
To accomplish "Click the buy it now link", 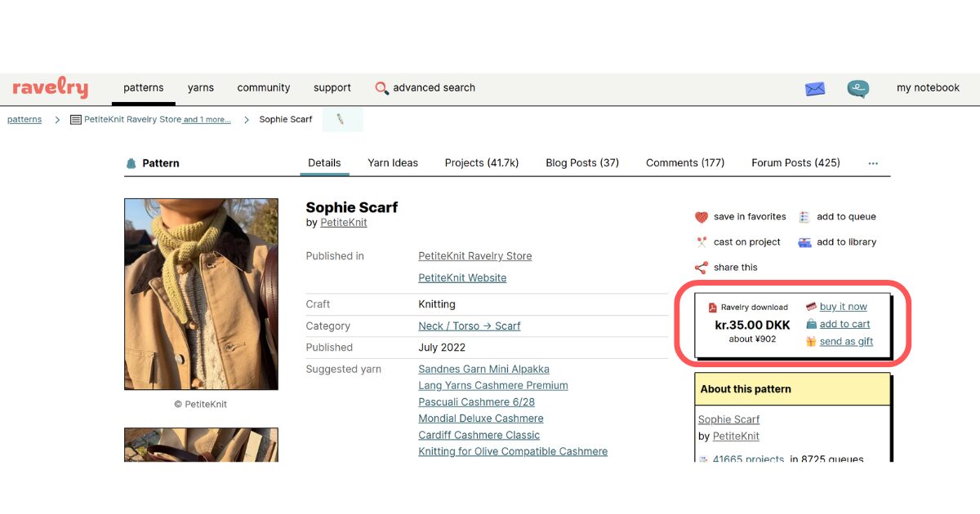I will click(843, 307).
